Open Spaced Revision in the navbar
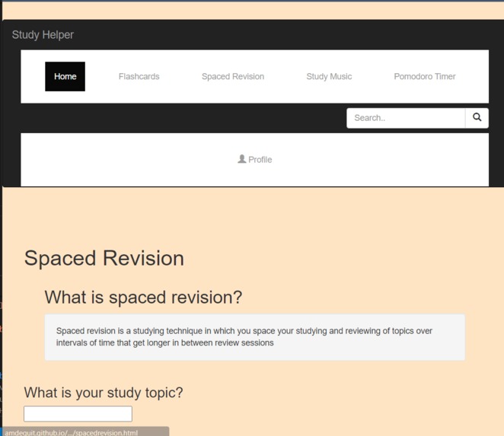 pyautogui.click(x=233, y=76)
